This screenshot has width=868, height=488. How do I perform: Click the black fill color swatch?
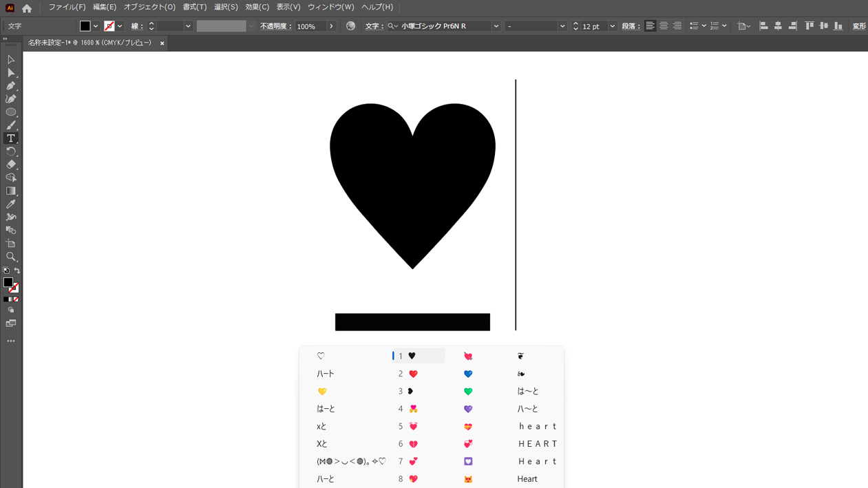coord(85,25)
